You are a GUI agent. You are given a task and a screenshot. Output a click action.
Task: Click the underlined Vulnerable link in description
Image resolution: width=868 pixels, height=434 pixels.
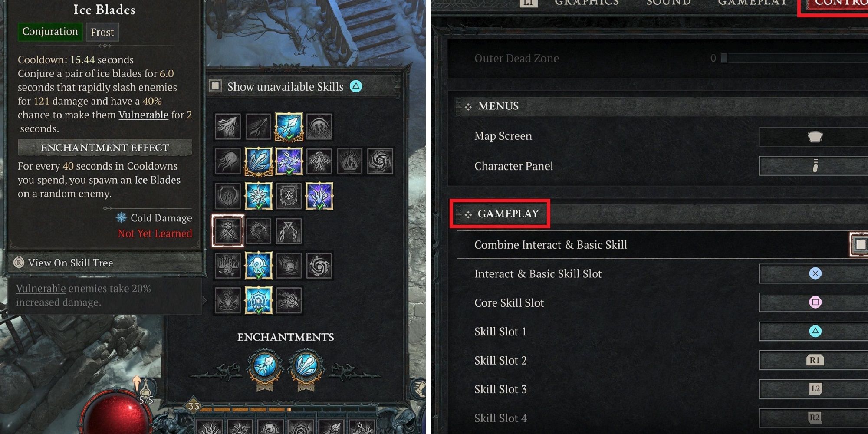tap(143, 115)
